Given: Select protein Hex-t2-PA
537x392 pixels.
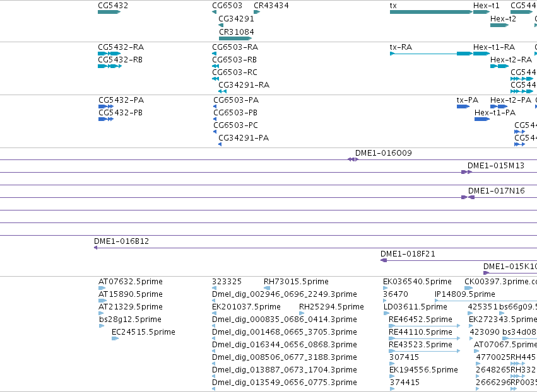Looking at the screenshot, I should pos(499,107).
